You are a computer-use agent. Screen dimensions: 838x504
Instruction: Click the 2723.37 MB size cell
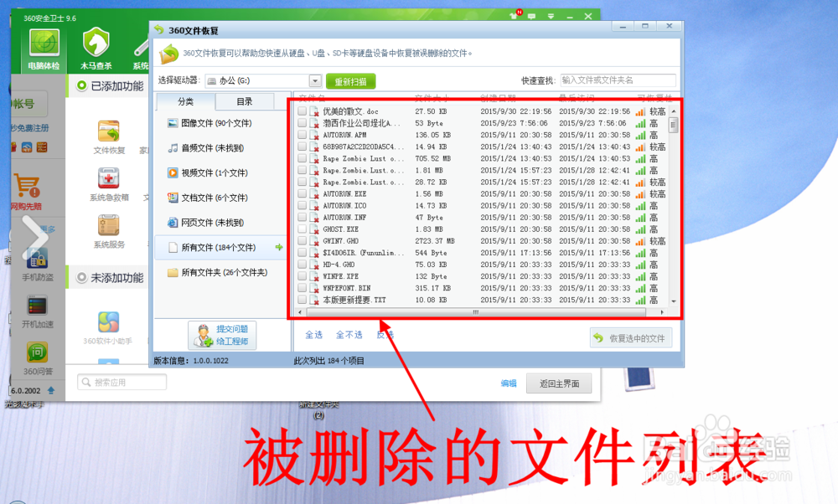coord(434,241)
